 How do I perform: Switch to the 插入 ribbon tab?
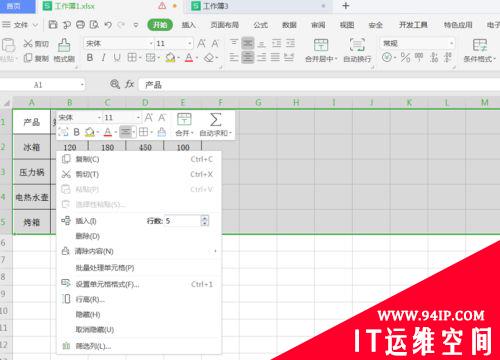[189, 25]
